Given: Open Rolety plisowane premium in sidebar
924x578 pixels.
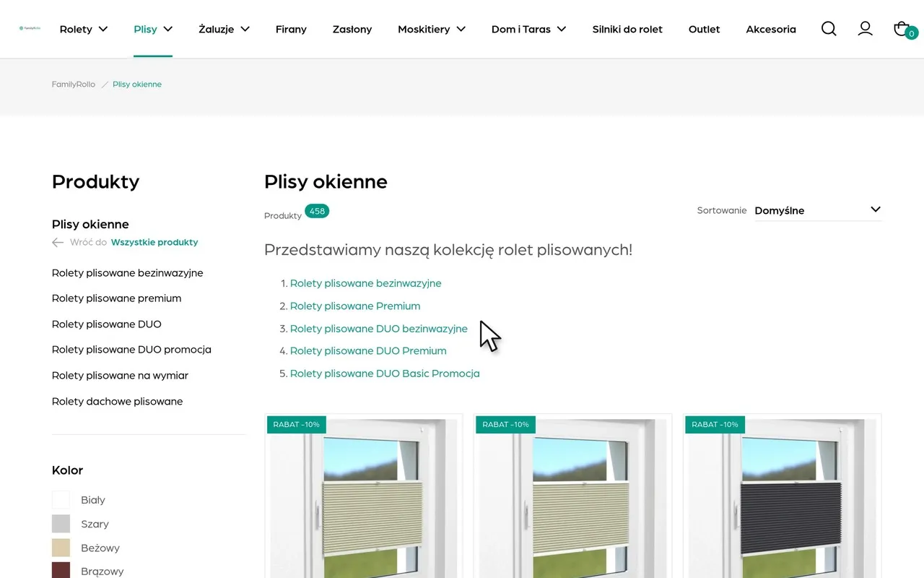Looking at the screenshot, I should (x=117, y=298).
